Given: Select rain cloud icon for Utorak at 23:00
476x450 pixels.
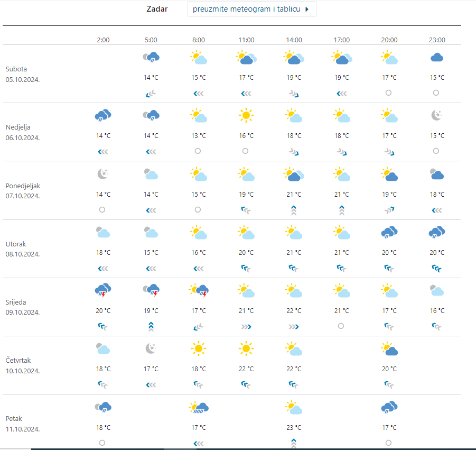Looking at the screenshot, I should [x=436, y=232].
